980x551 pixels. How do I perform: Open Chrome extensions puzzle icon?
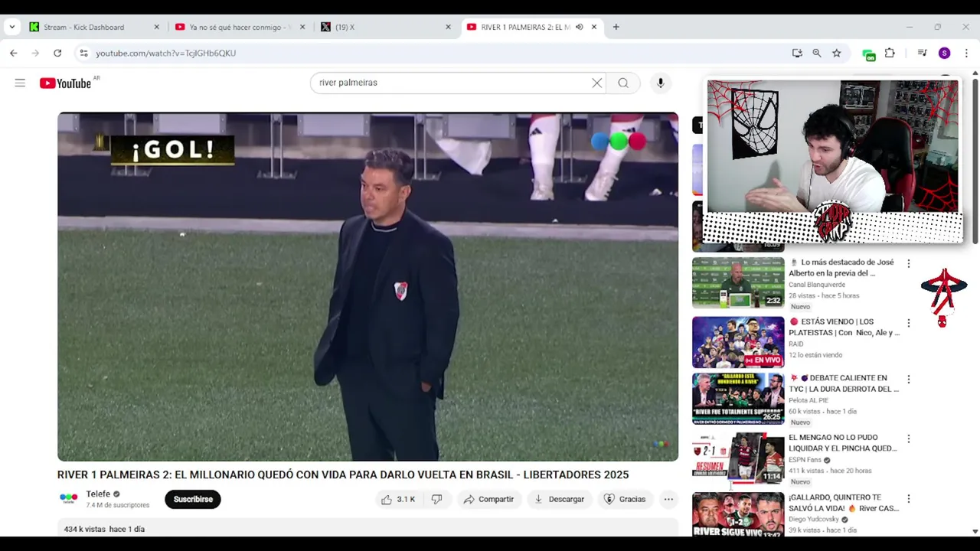click(890, 53)
